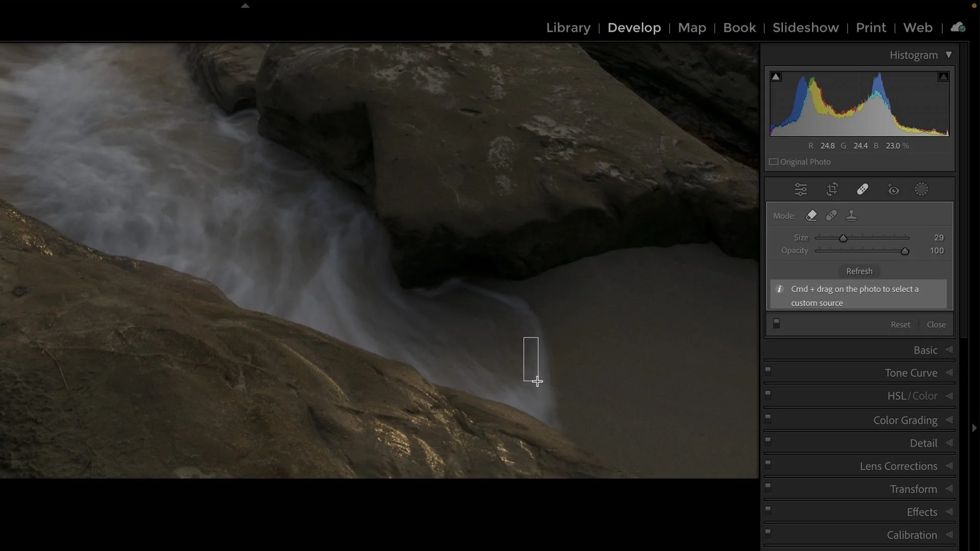
Task: Expand the Color Grading panel
Action: [904, 420]
